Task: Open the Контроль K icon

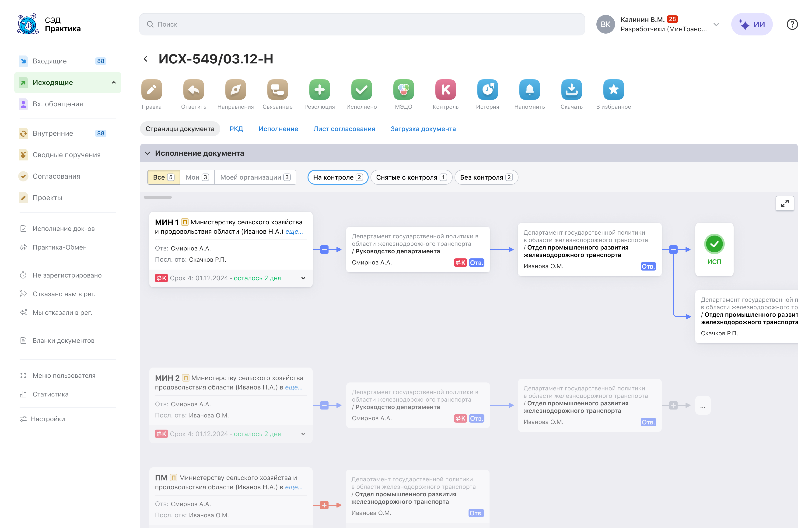Action: 445,90
